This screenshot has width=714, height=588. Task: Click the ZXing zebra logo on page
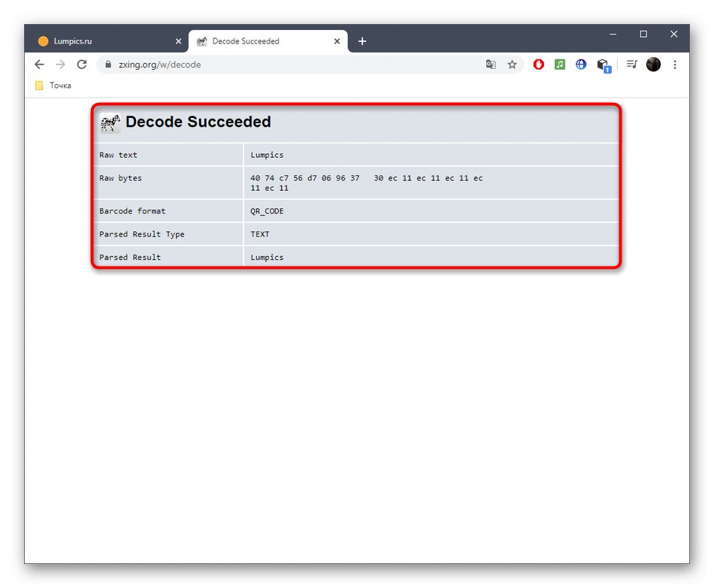(x=110, y=123)
